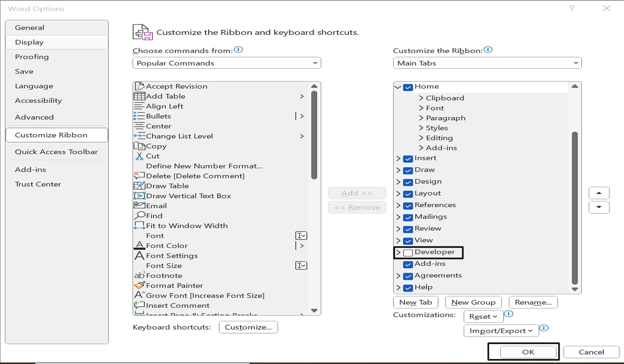Collapse the Home tab tree node

point(398,87)
